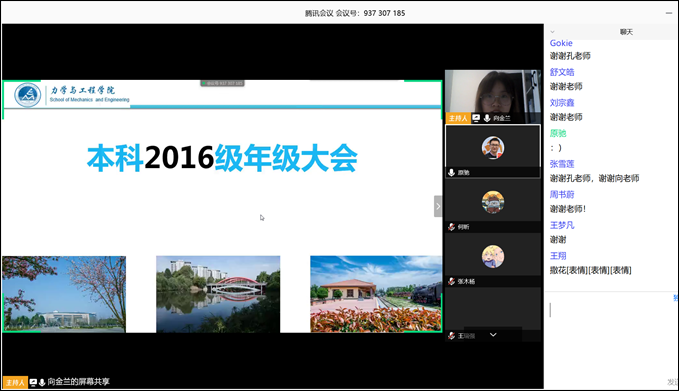Screen dimensions: 679x391
Task: Click microphone icon on 向金兰's video tile
Action: [487, 118]
